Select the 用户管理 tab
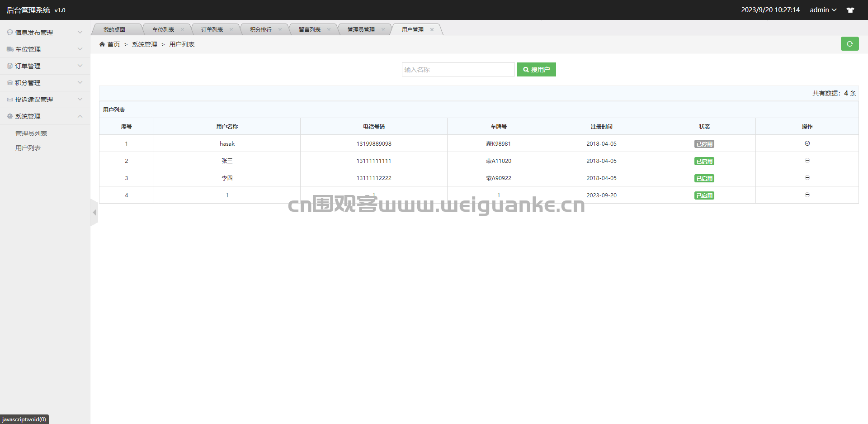Image resolution: width=868 pixels, height=424 pixels. [413, 29]
